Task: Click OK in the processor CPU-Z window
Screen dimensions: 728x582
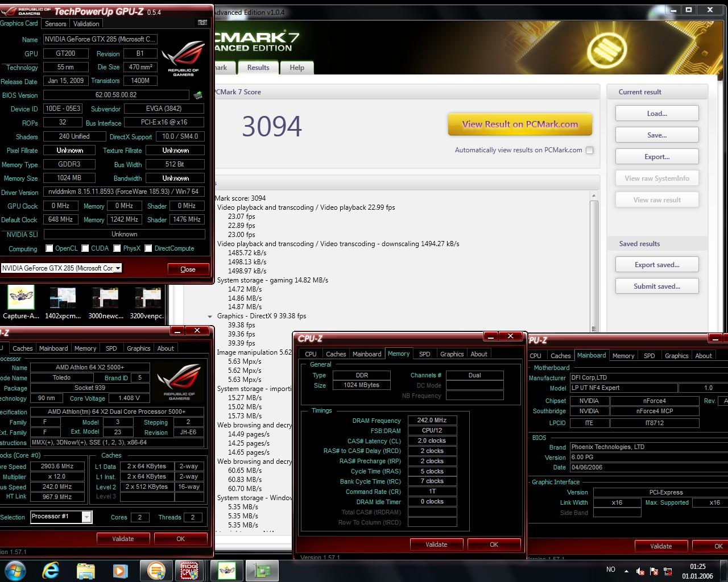Action: point(180,539)
